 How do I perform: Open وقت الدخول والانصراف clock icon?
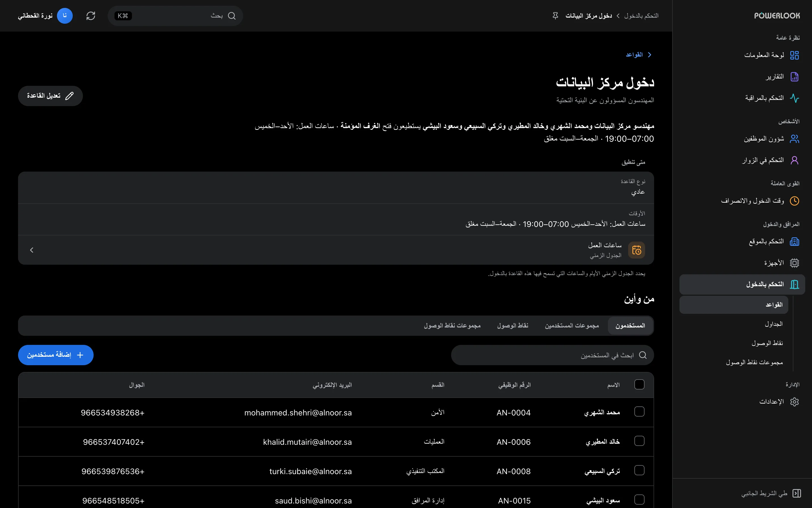[794, 201]
